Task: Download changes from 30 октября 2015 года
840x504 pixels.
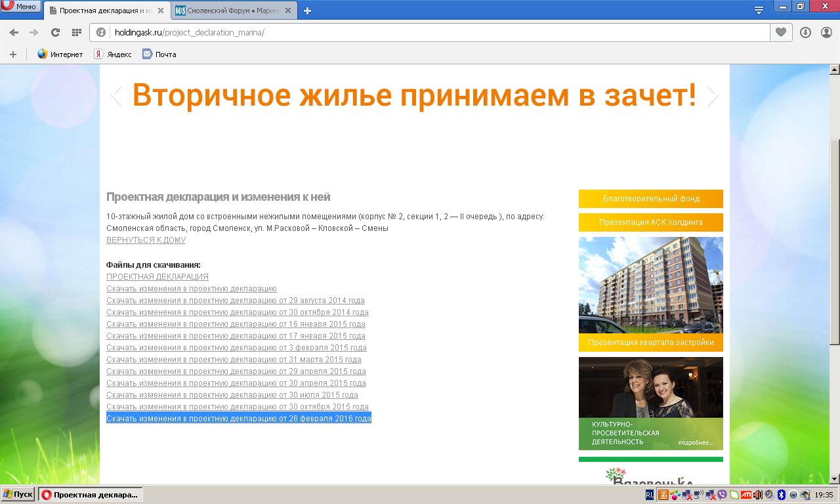Action: point(238,407)
